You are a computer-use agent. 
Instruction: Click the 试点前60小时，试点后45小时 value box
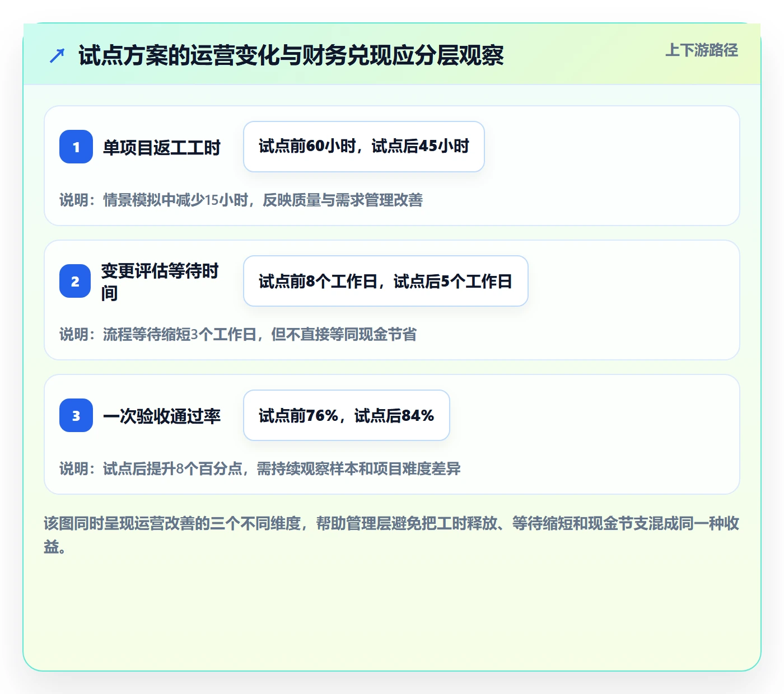tap(364, 147)
